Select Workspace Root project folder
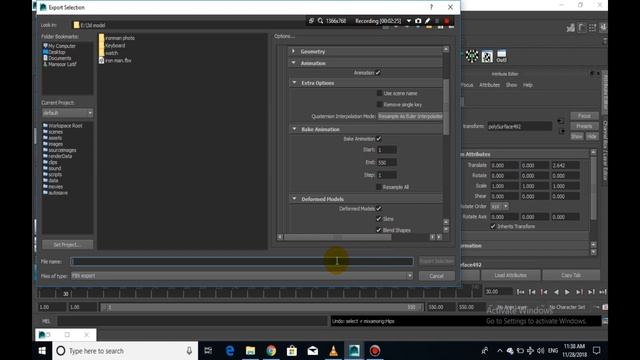The height and width of the screenshot is (360, 640). pos(63,126)
